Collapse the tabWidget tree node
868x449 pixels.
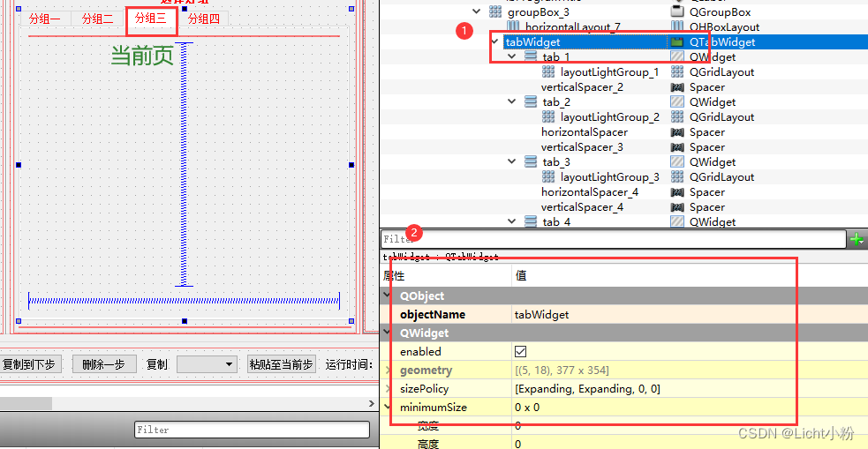pos(495,41)
